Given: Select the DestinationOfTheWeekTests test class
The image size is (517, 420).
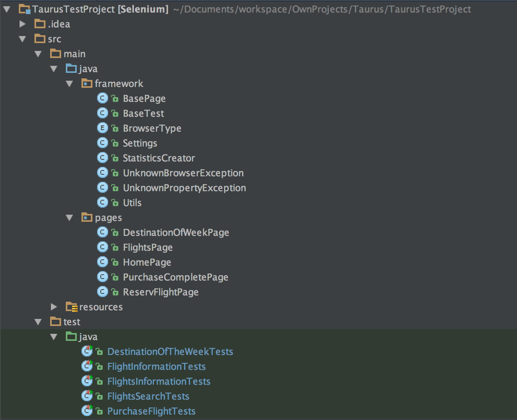Looking at the screenshot, I should click(170, 352).
